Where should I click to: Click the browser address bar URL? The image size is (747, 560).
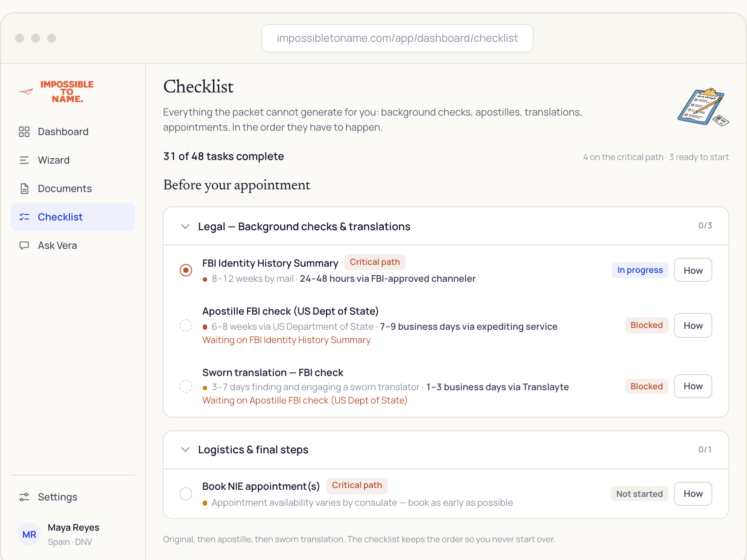[x=397, y=38]
